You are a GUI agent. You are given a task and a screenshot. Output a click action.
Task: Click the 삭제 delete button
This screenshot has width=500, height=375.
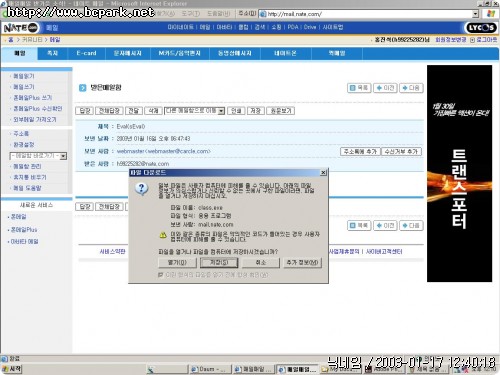tap(153, 111)
